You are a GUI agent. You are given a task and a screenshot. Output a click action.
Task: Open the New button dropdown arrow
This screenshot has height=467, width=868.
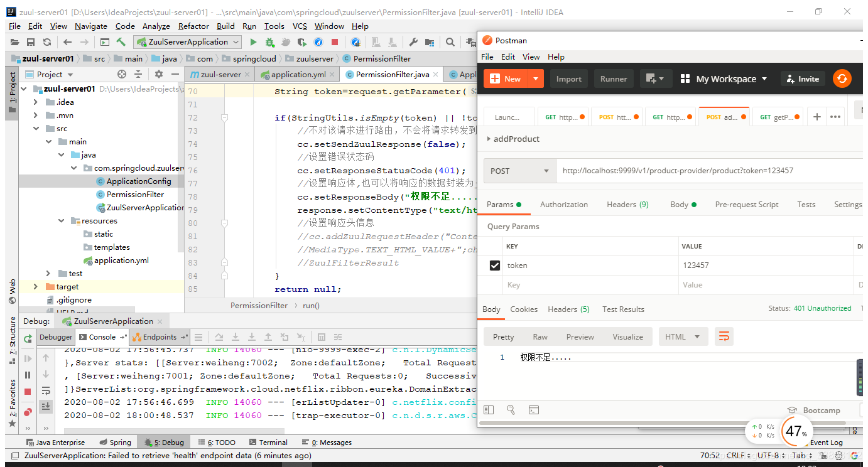[x=535, y=78]
